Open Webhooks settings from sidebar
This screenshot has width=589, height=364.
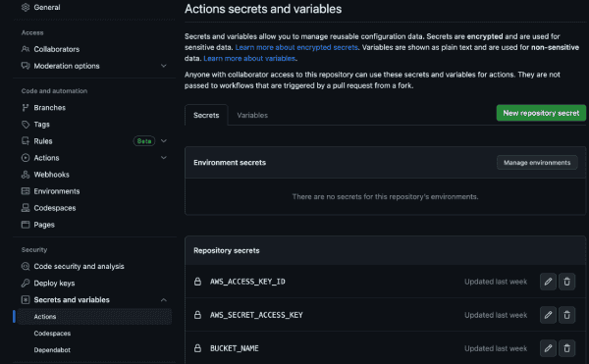(x=51, y=175)
